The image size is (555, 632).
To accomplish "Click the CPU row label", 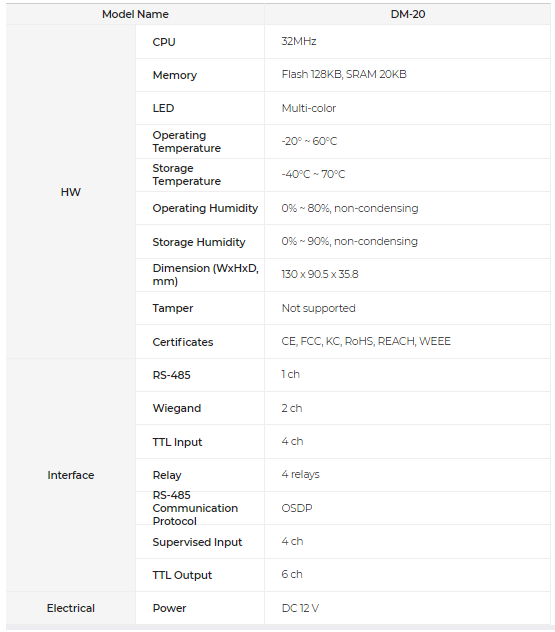I will 164,42.
